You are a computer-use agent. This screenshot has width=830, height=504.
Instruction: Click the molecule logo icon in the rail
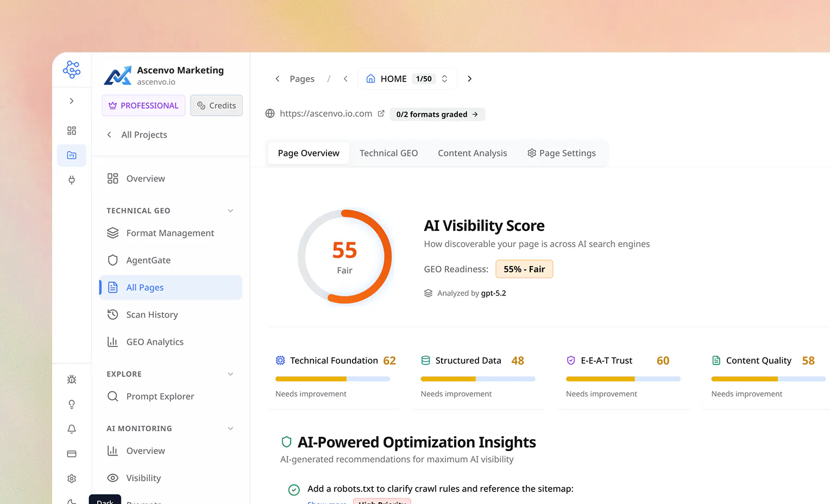pos(72,70)
